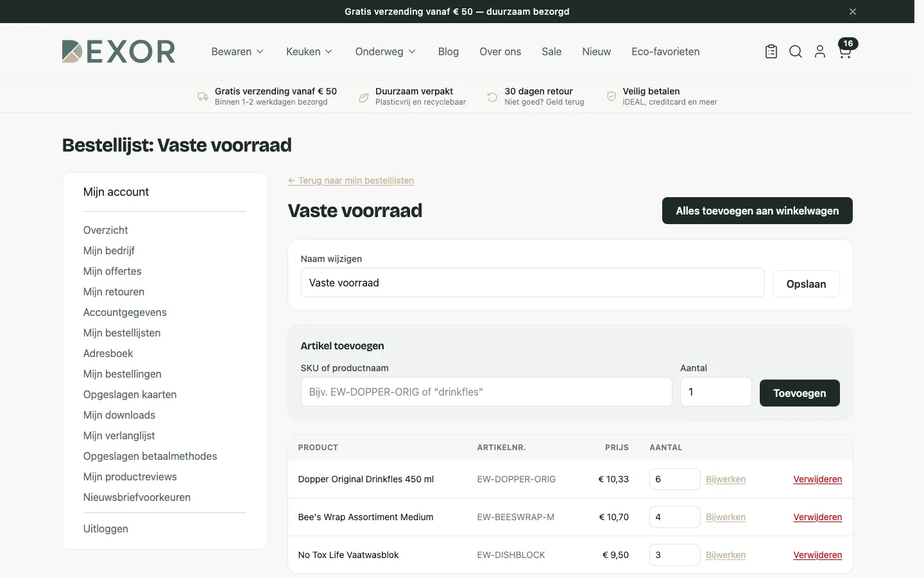Open Opgeslagen betaalmethodes

pos(150,456)
